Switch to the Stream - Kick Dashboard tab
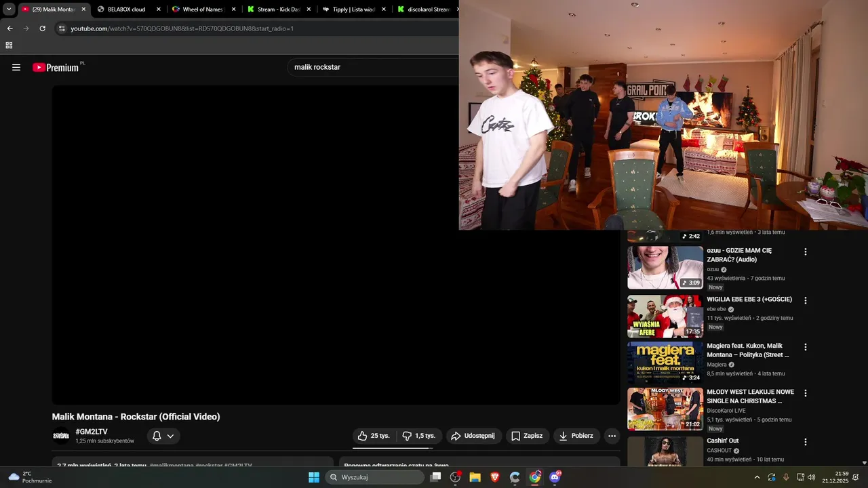This screenshot has height=488, width=868. [x=278, y=9]
